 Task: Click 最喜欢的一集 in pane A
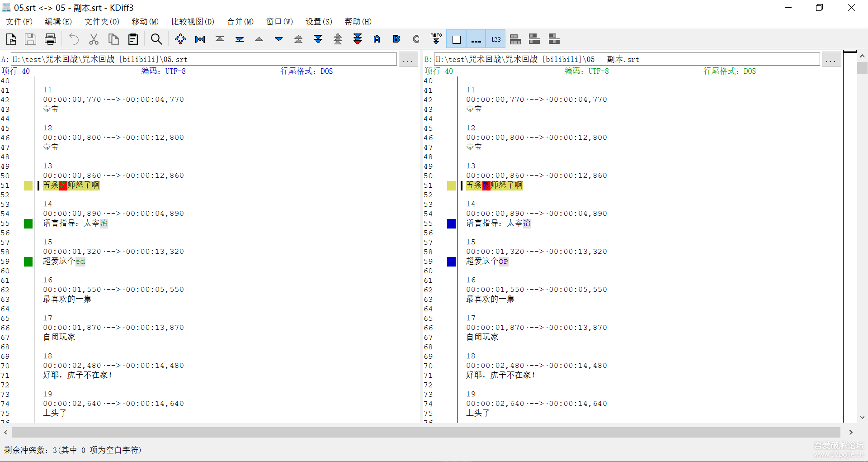[67, 300]
